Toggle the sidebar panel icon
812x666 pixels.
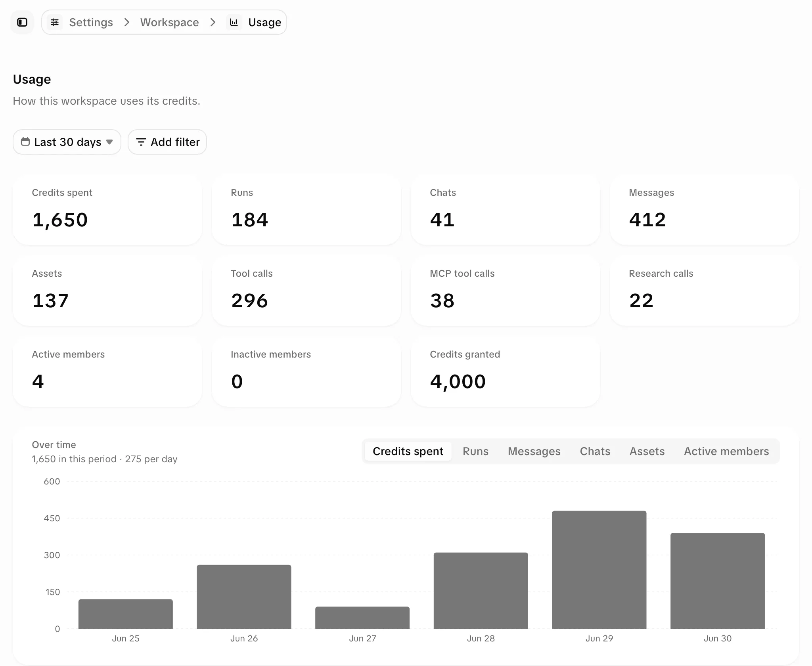pyautogui.click(x=22, y=22)
